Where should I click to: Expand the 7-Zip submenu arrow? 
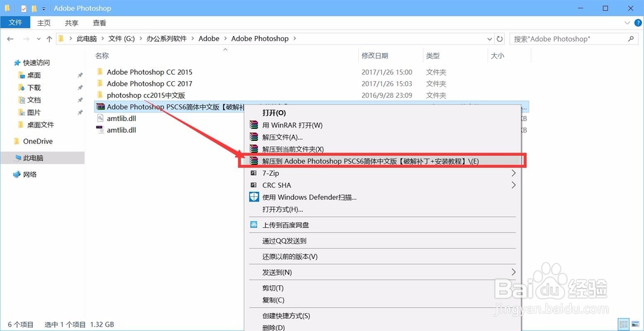(x=513, y=173)
